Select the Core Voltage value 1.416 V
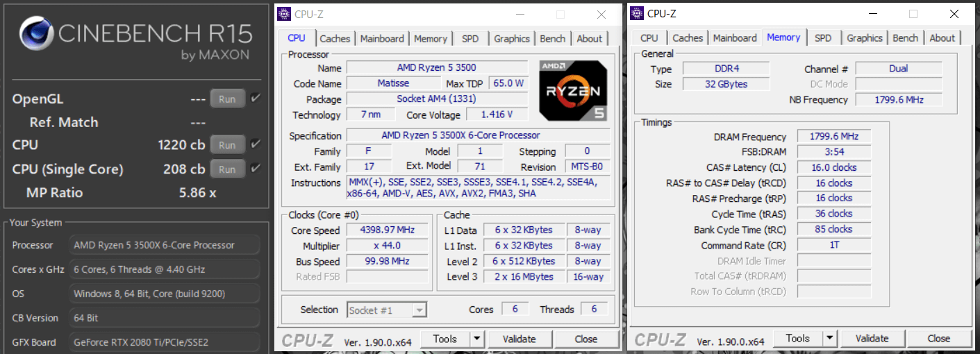980x354 pixels. 496,115
